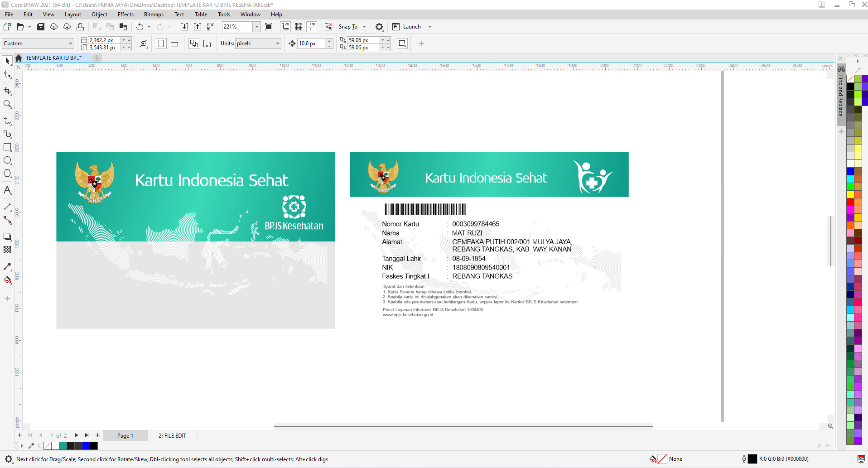Set page orientation to landscape
Viewport: 868px width, 468px height.
click(x=174, y=43)
